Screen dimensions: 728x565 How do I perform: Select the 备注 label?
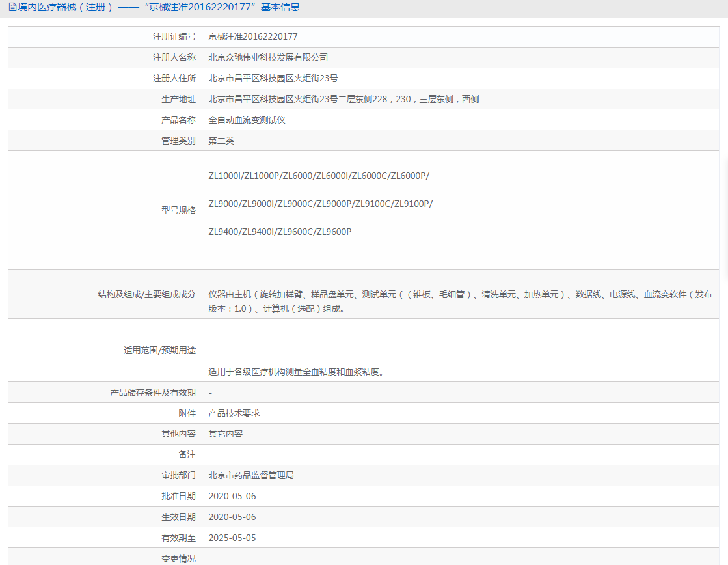187,455
